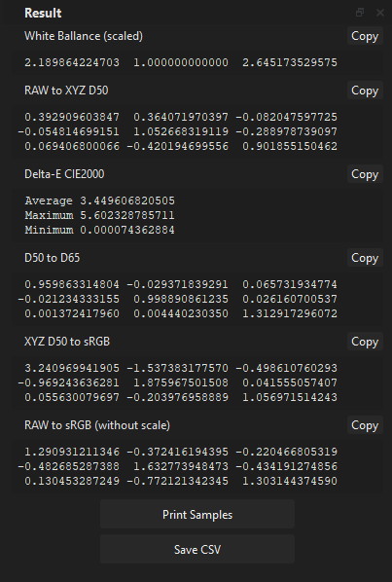Click inside the RAW to sRGB matrix

tap(197, 466)
